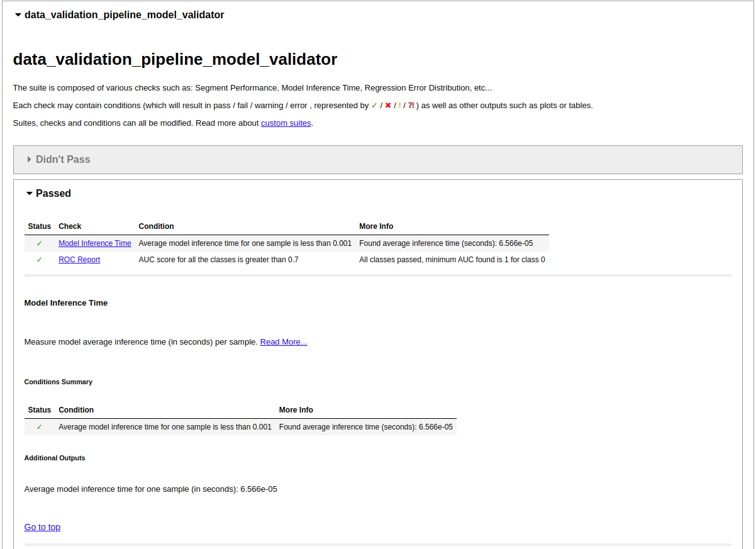Image resolution: width=756 pixels, height=549 pixels.
Task: Click the Read More link
Action: [x=283, y=341]
